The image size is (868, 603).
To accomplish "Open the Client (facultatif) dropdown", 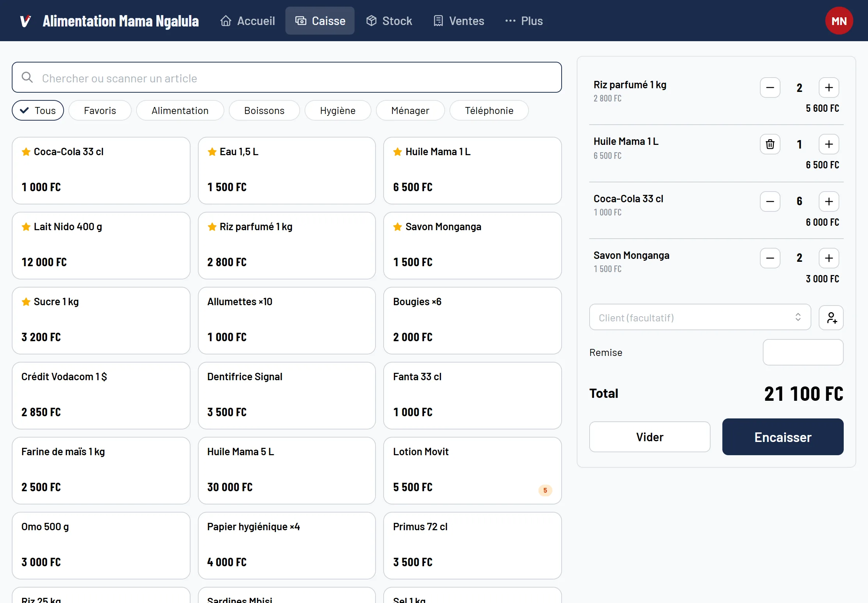I will point(700,317).
